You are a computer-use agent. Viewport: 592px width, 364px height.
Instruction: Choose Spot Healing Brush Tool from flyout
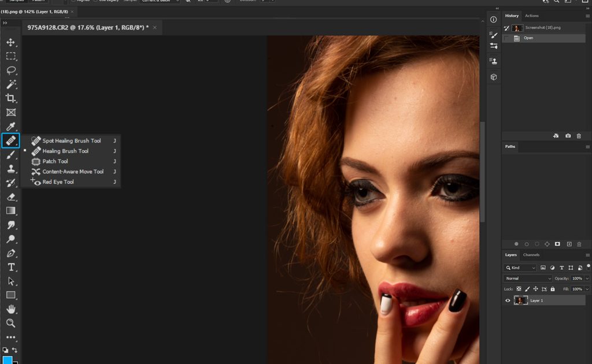click(71, 141)
